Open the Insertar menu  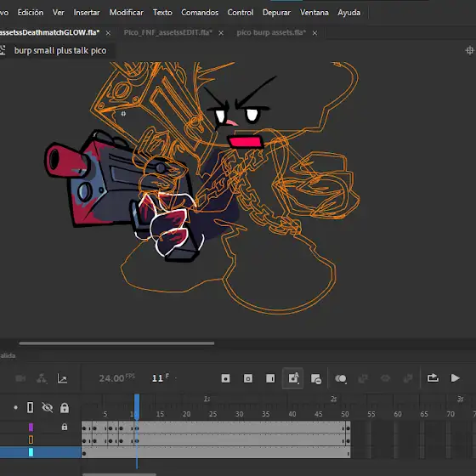pos(87,13)
